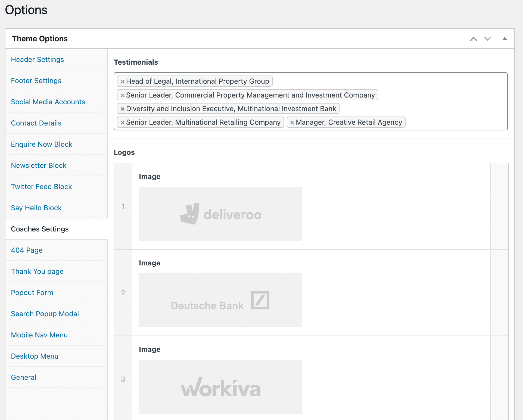Select logo row number 2 handle
Screen dimensions: 523x420
(x=123, y=293)
